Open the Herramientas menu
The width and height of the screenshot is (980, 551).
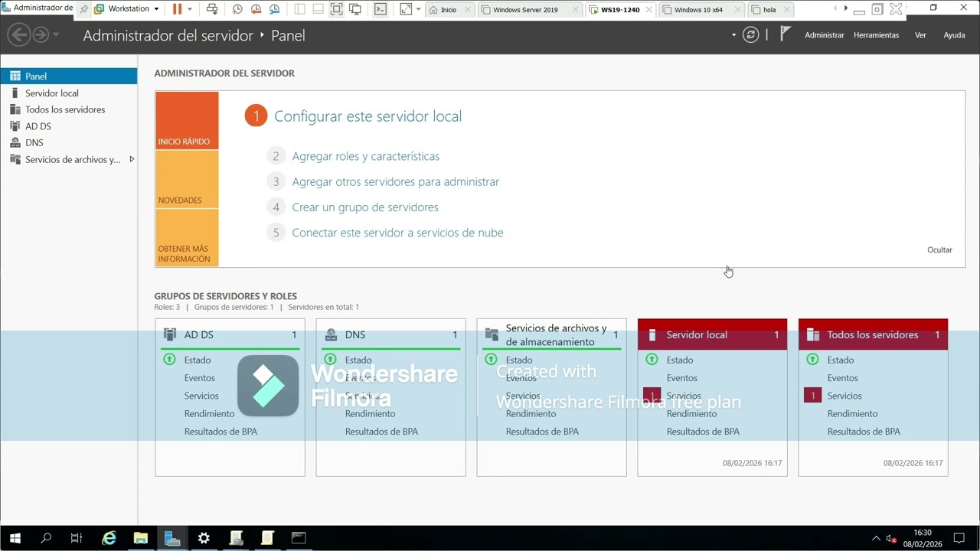tap(876, 35)
